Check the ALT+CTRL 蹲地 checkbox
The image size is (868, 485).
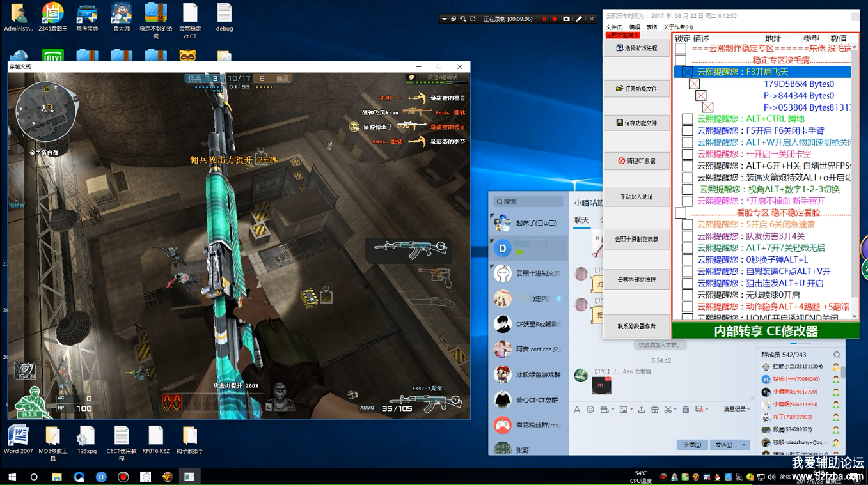687,119
